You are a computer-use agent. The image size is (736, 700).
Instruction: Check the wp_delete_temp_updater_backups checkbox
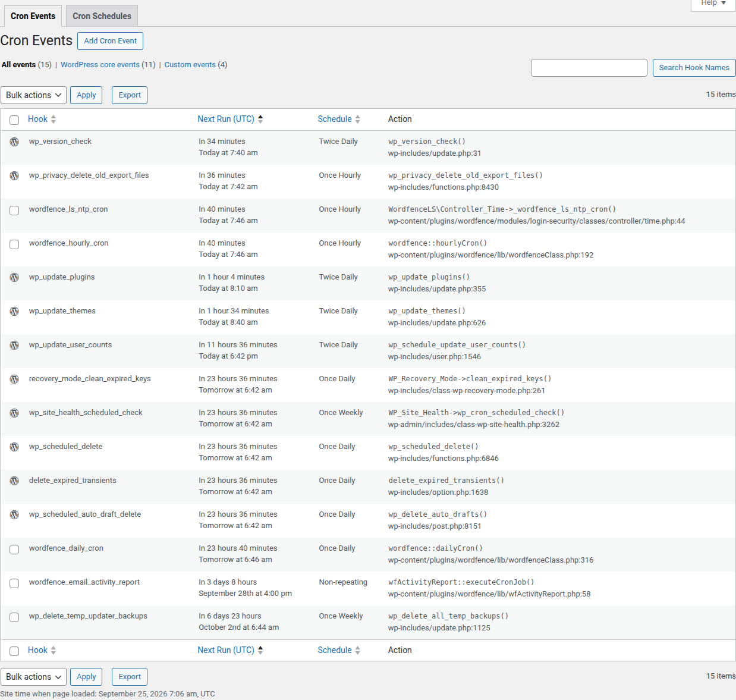14,617
